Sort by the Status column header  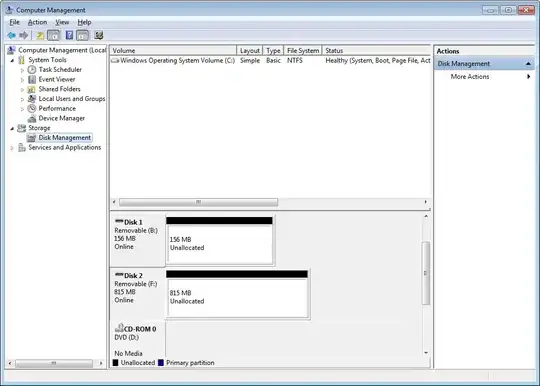(x=376, y=51)
